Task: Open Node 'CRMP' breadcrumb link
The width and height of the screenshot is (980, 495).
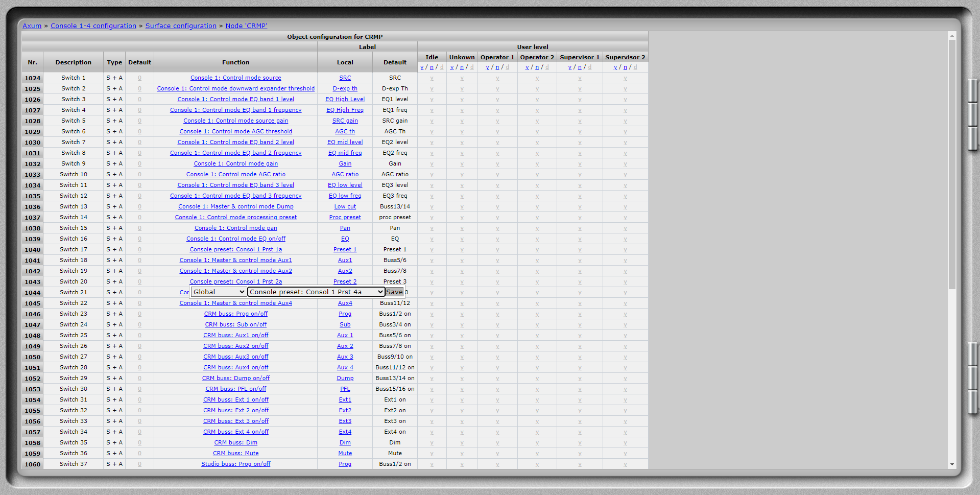Action: [246, 26]
